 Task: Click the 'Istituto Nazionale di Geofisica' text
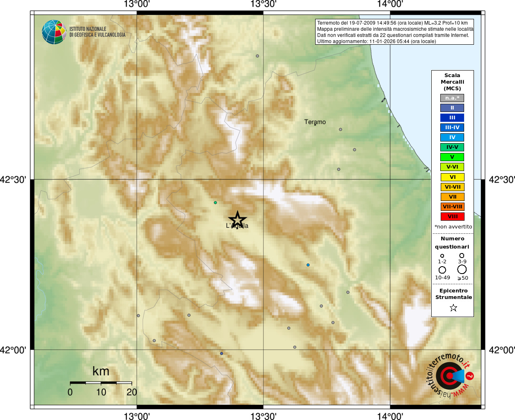pyautogui.click(x=97, y=32)
